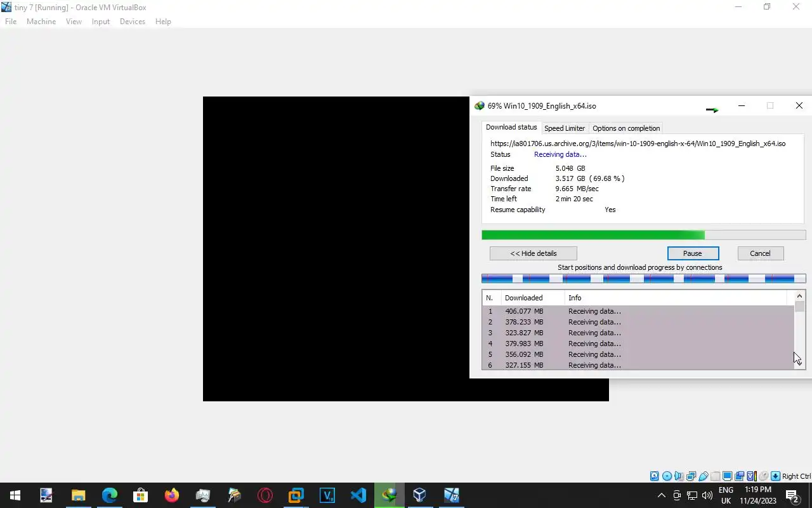
Task: Select connection row with 356.092 MB
Action: pos(638,354)
